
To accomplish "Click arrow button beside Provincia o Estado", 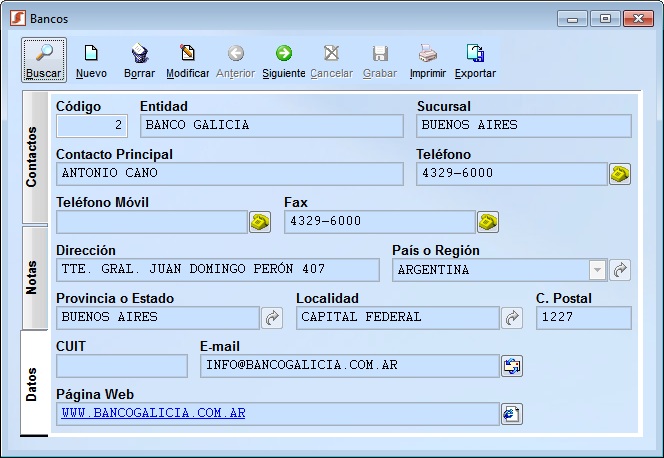I will tap(272, 318).
